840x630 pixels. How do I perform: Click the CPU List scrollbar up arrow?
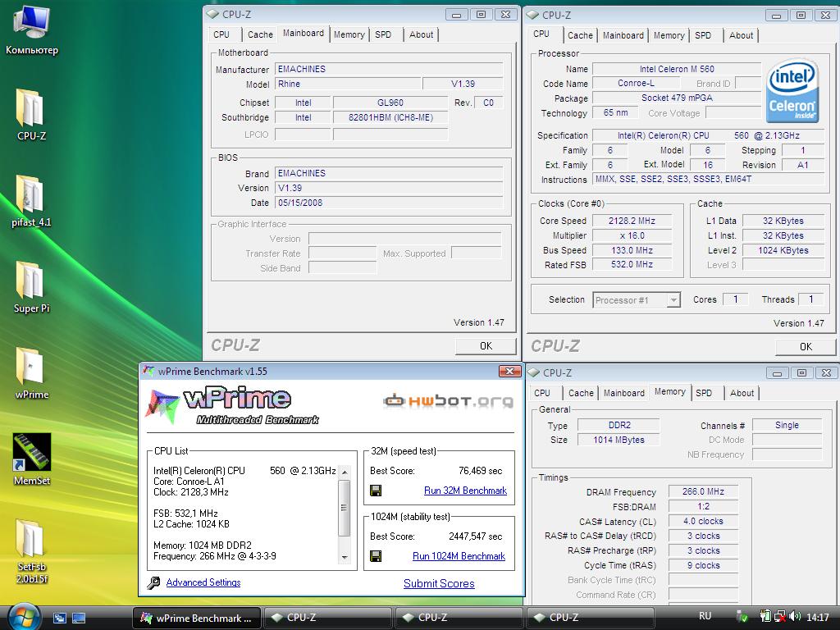(345, 472)
